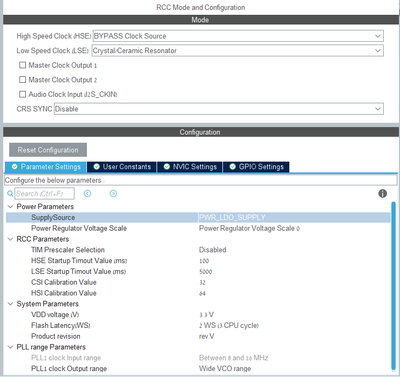
Task: Open the NVIC Settings tab
Action: [190, 167]
